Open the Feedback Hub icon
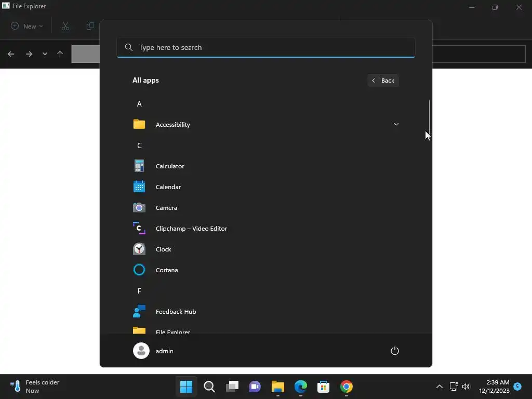532x399 pixels. 139,311
